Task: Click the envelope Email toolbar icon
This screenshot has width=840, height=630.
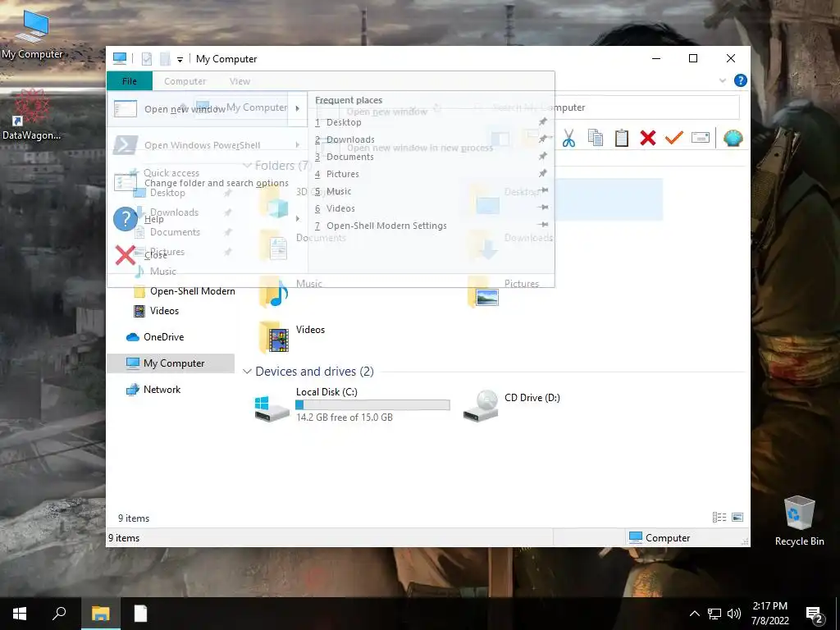Action: pos(701,138)
